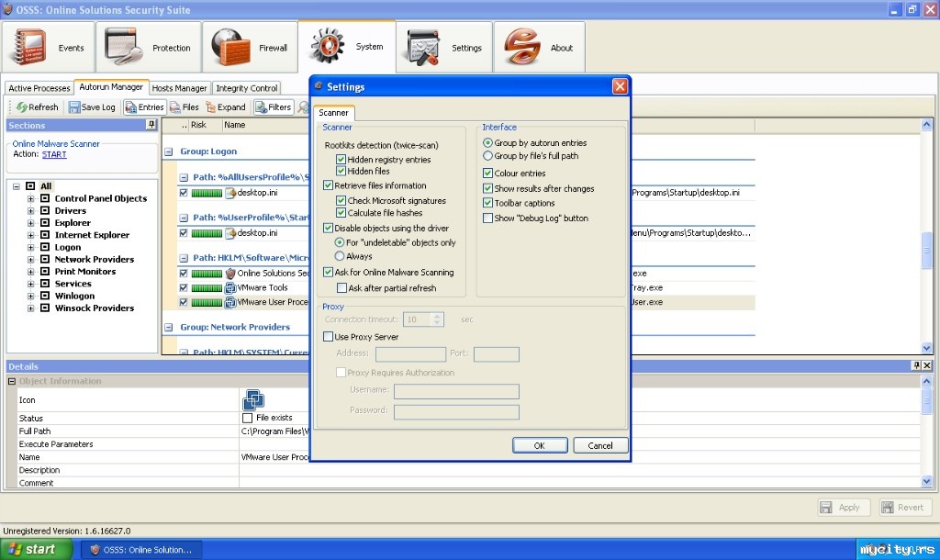
Task: Click the Settings dialog title icon
Action: click(x=319, y=85)
